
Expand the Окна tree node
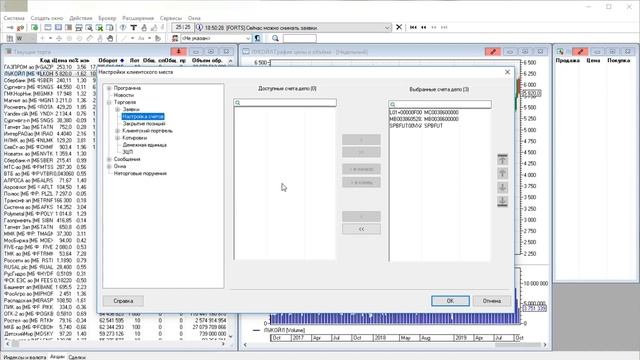point(109,167)
